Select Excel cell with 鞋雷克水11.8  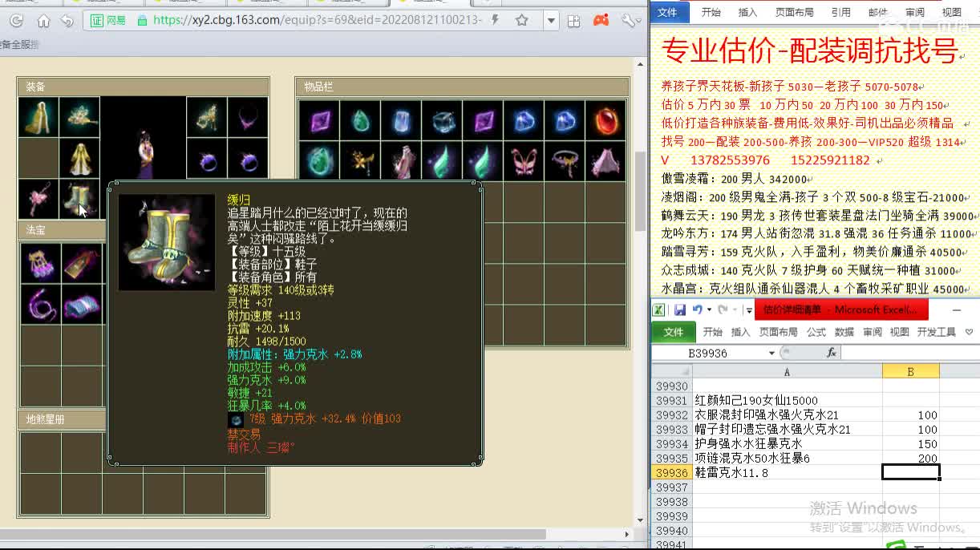click(x=787, y=473)
